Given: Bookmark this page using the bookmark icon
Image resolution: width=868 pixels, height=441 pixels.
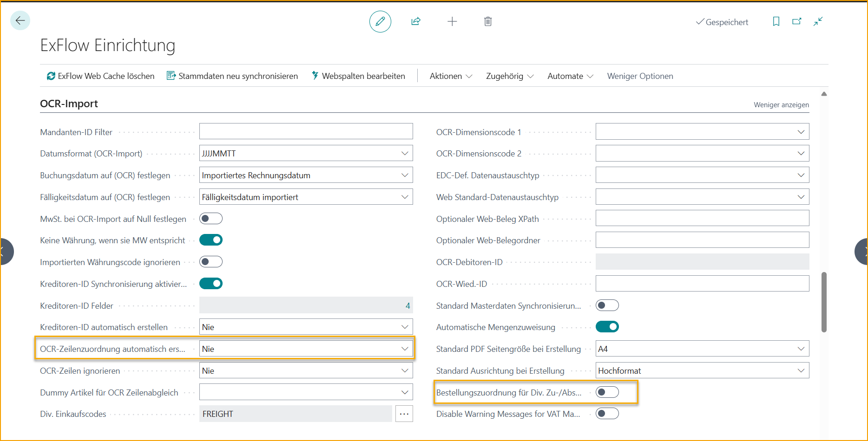Looking at the screenshot, I should point(776,21).
